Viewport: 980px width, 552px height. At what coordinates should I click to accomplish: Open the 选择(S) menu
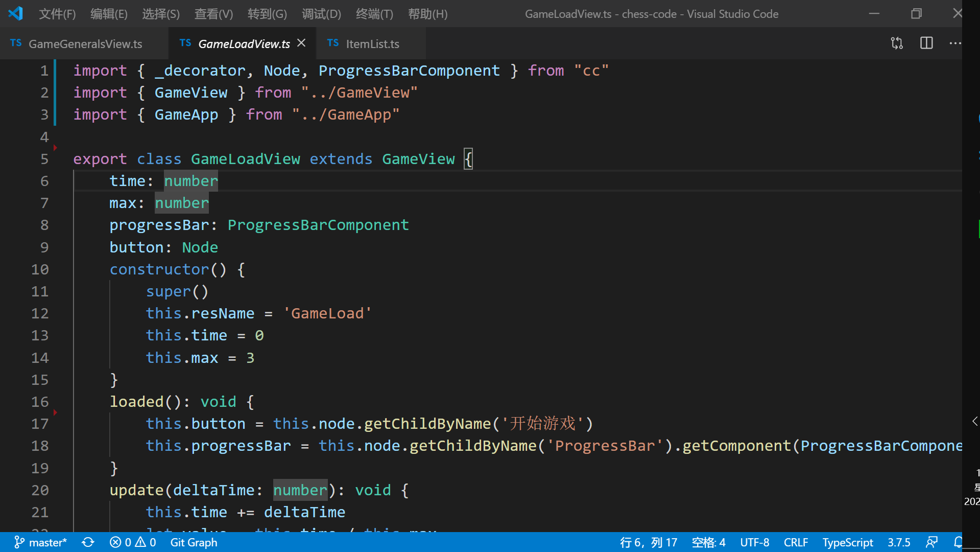pos(161,14)
